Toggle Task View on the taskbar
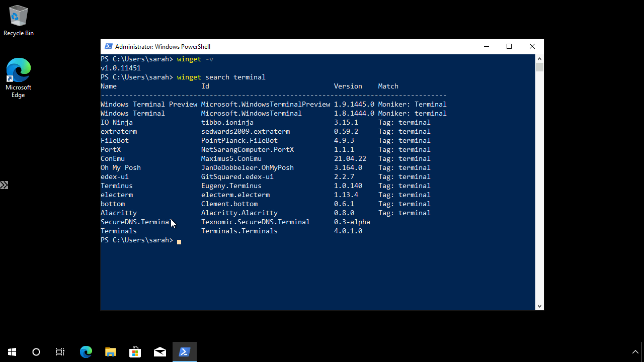 tap(60, 351)
